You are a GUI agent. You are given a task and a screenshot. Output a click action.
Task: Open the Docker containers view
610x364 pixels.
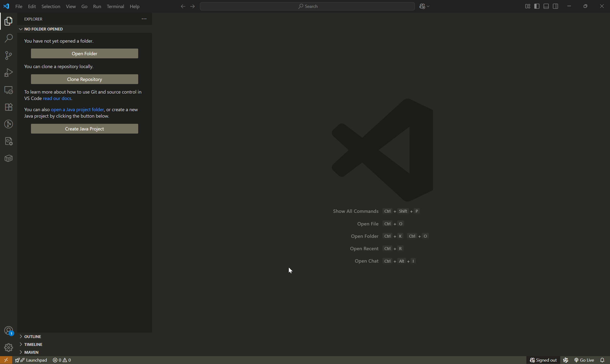point(9,158)
